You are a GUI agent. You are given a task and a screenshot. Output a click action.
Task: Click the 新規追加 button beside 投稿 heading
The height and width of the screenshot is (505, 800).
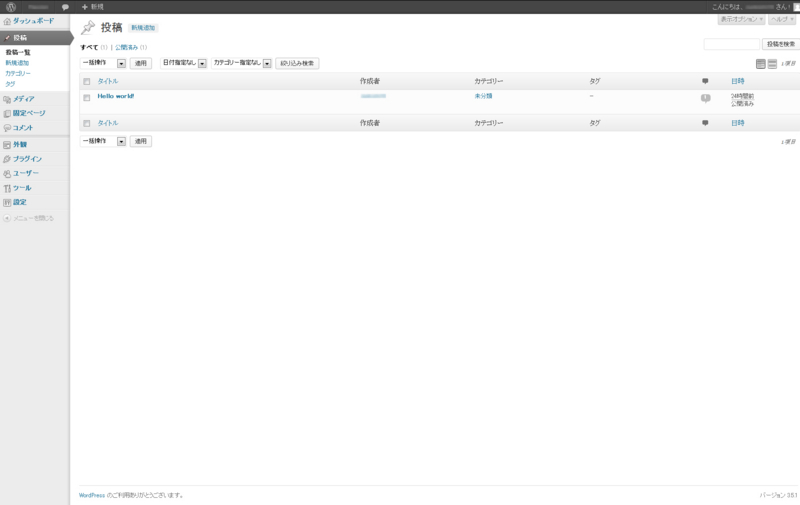(143, 28)
